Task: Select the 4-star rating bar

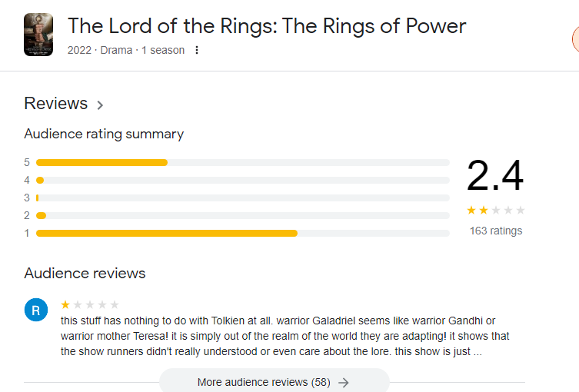Action: (242, 180)
